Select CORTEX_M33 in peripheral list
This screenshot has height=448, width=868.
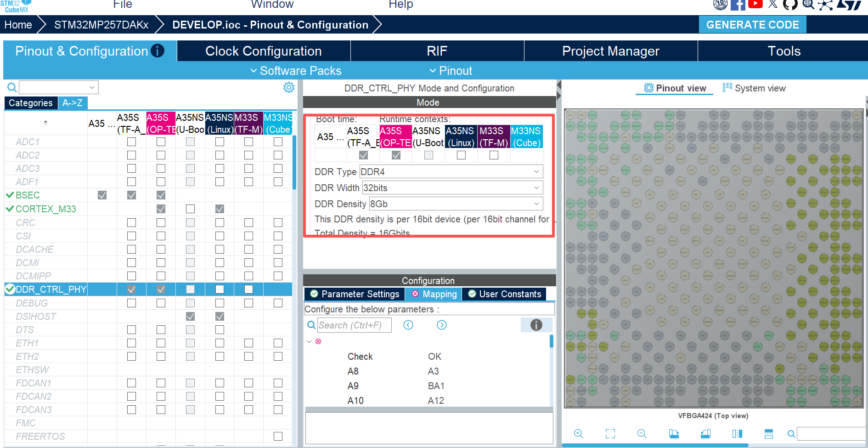tap(46, 209)
